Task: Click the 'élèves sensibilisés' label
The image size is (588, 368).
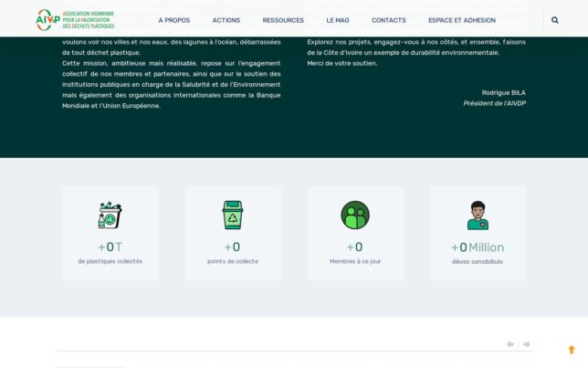Action: pos(478,262)
